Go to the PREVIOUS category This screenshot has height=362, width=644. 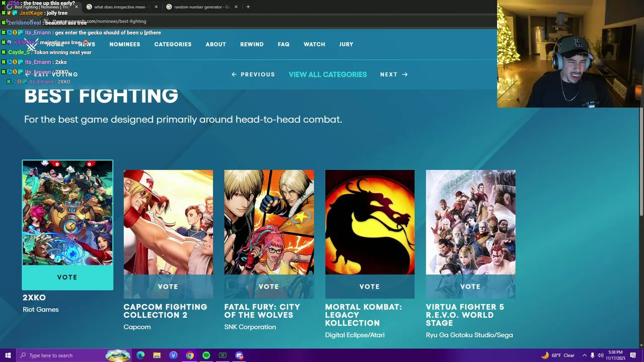253,74
